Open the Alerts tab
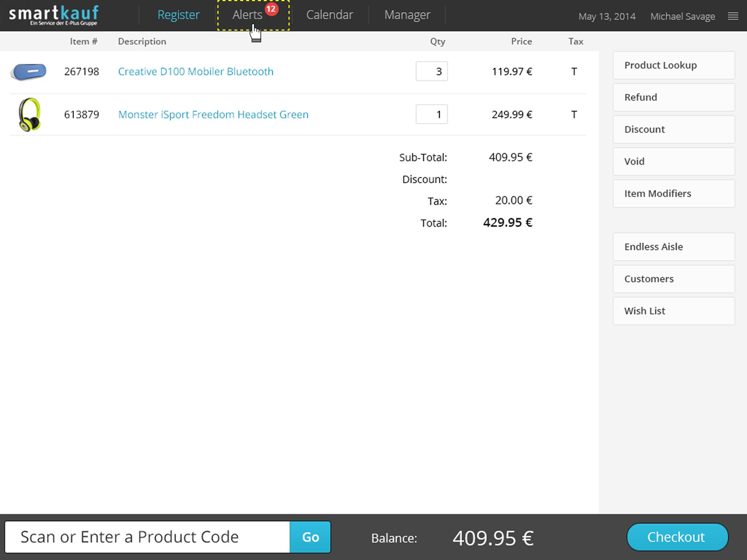 [247, 15]
